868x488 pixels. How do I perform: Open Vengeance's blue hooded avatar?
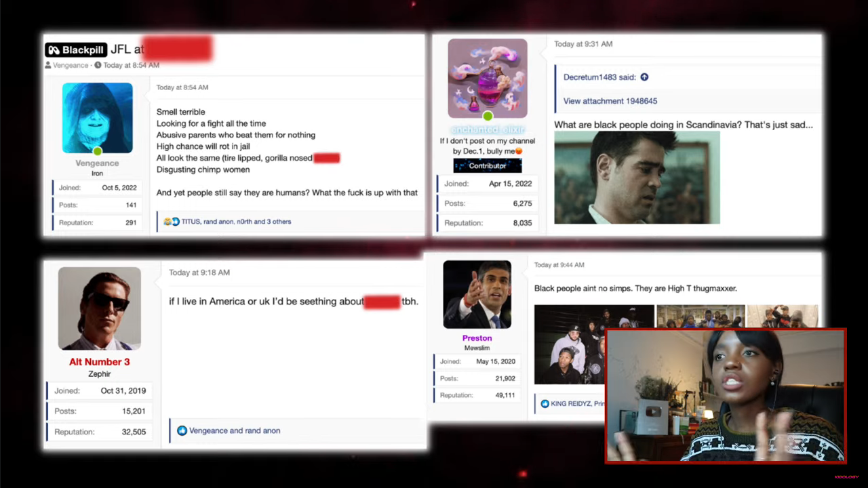97,118
